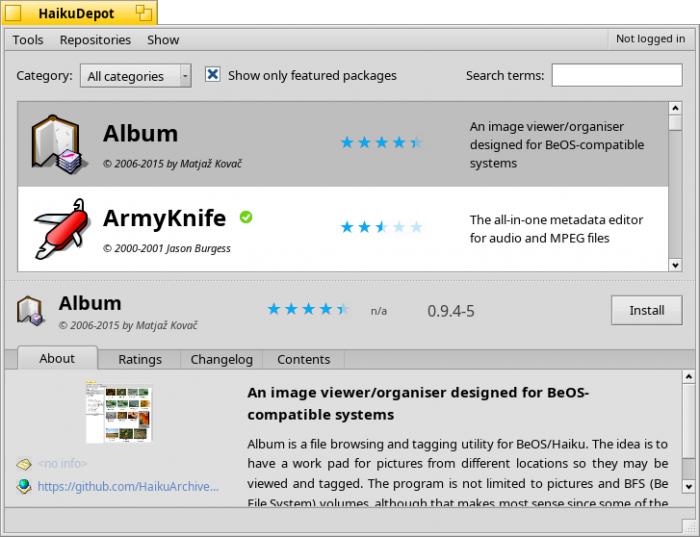Open the All categories dropdown
Screen dimensions: 700x537
click(135, 76)
